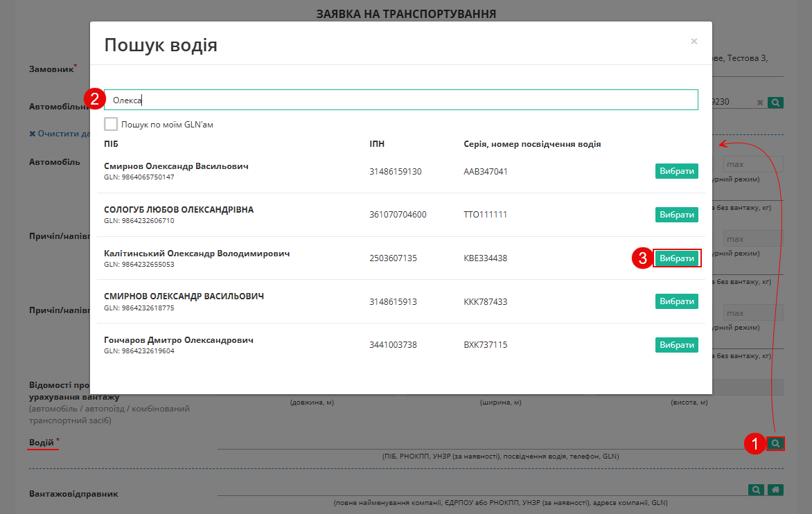The image size is (812, 514).
Task: Click the shipper home icon button
Action: click(775, 490)
